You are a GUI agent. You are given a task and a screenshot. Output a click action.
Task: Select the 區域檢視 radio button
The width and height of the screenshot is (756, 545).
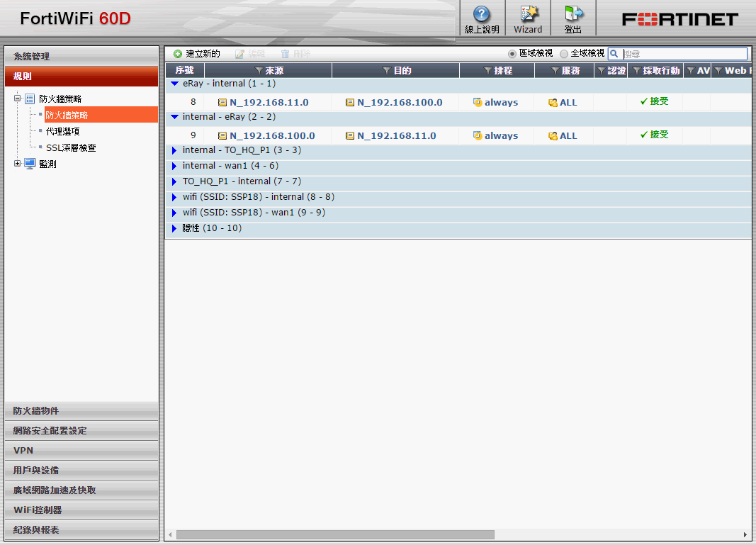[x=512, y=54]
